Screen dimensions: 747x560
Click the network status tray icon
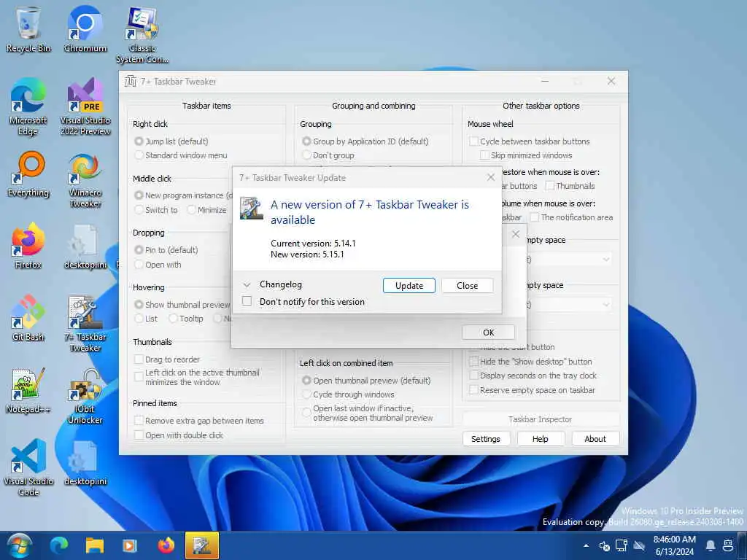tap(622, 545)
